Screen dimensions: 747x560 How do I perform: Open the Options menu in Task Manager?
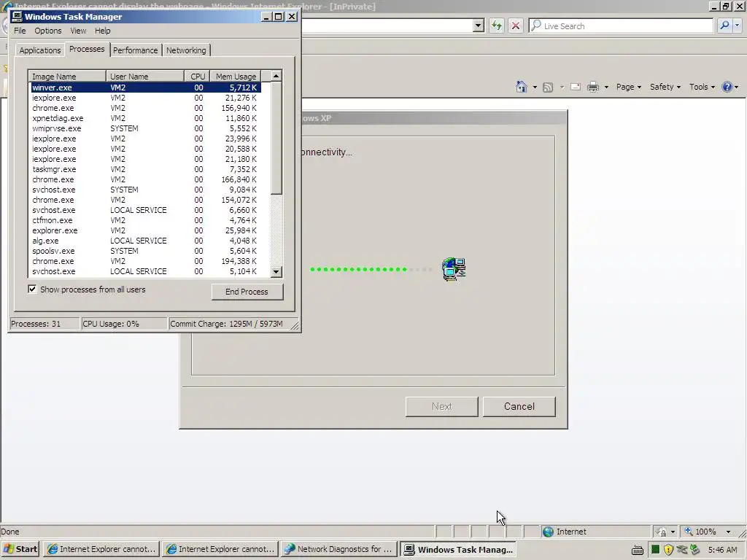tap(47, 31)
